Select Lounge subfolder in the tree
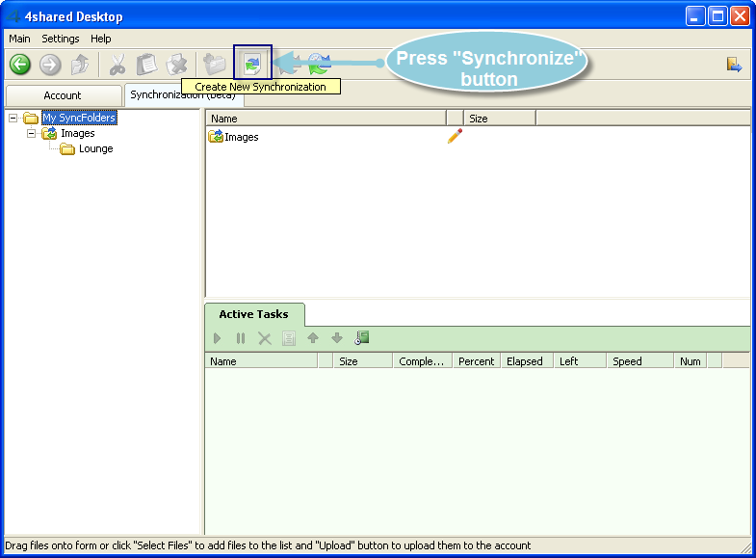 (x=96, y=148)
